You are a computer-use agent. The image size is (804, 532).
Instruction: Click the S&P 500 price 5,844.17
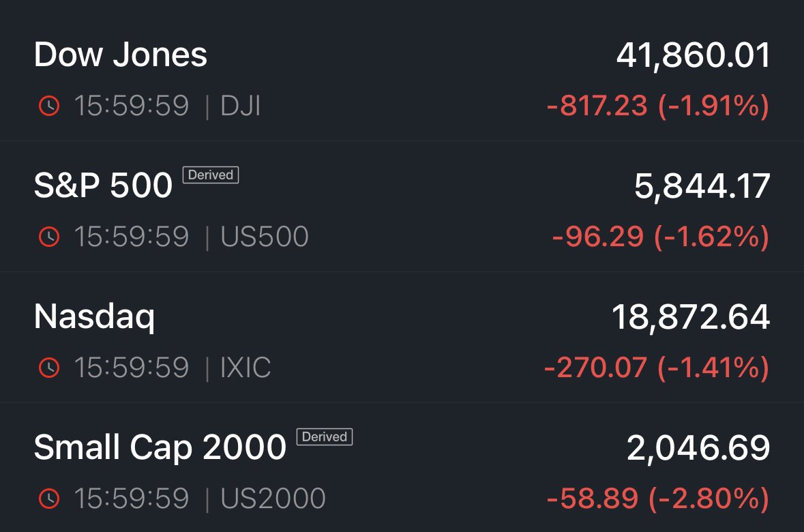(x=702, y=187)
